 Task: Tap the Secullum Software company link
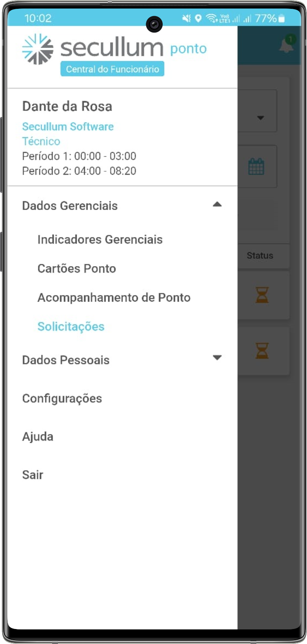point(68,126)
